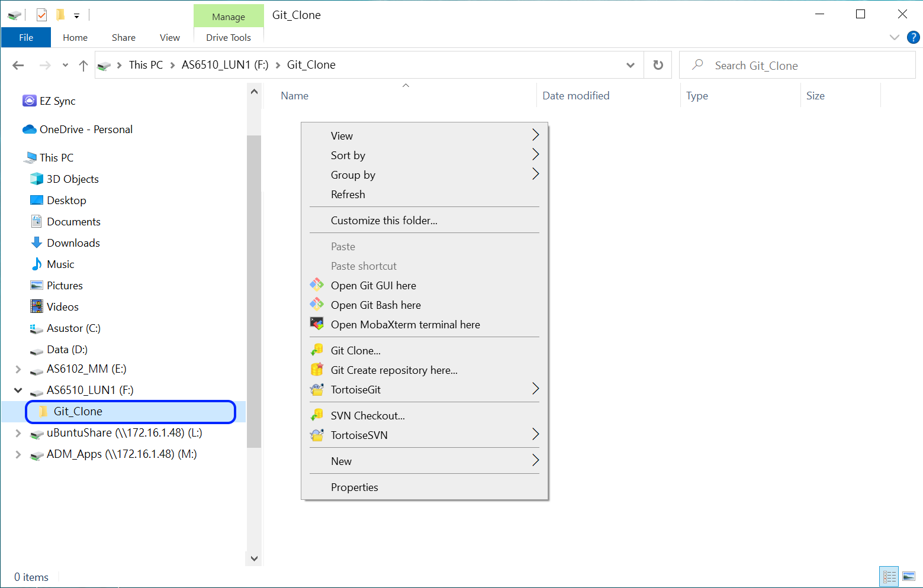923x588 pixels.
Task: Expand the ribbon chevron
Action: pos(895,37)
